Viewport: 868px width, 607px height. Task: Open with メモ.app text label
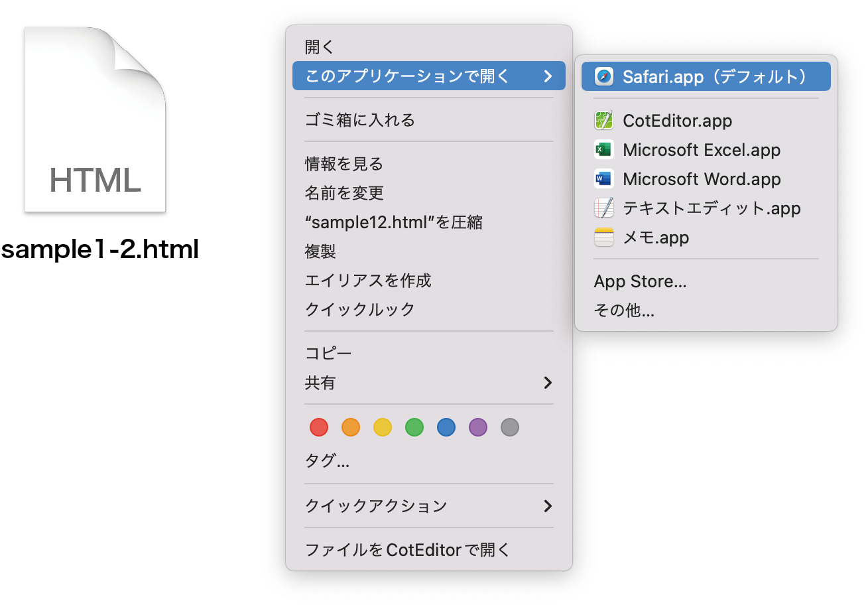click(x=656, y=237)
